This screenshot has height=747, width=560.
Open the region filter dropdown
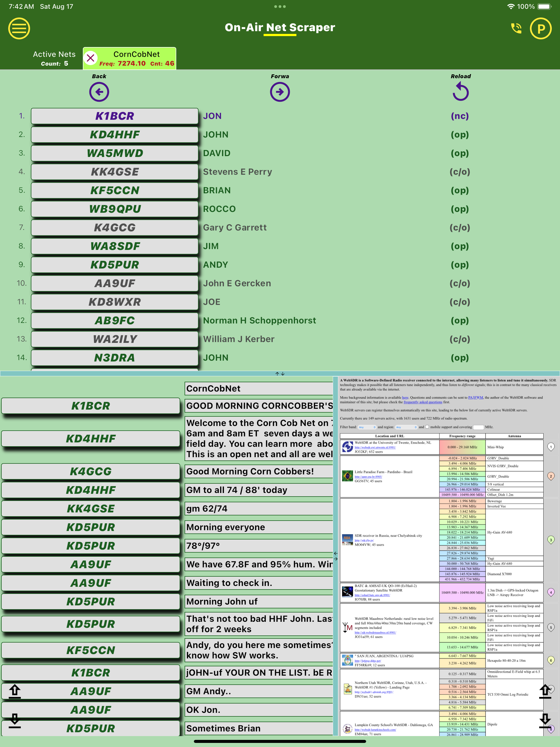[406, 427]
